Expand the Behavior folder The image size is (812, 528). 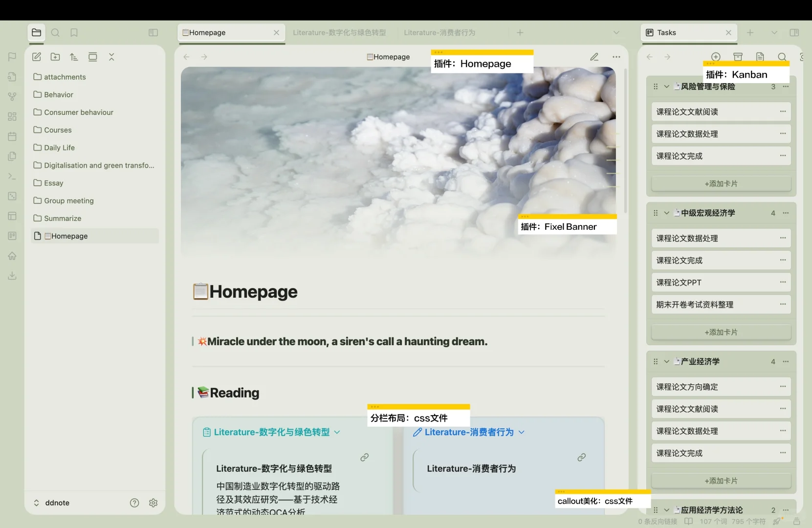(x=95, y=94)
